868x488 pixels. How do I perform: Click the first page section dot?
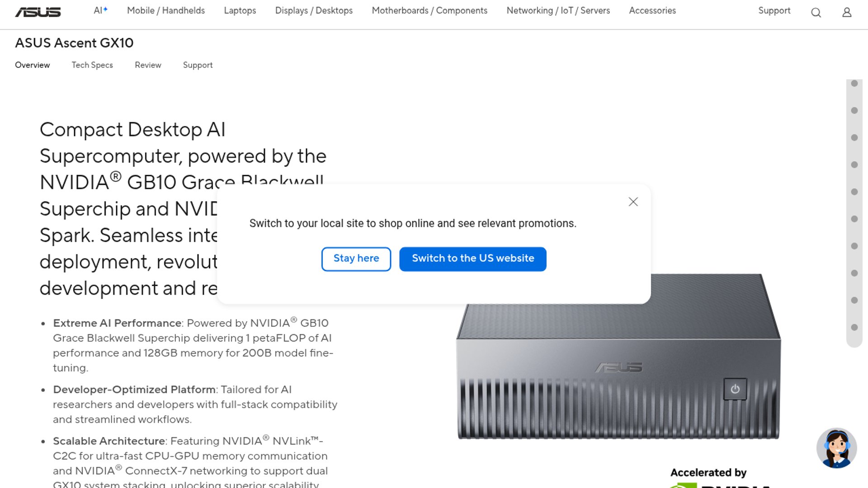coord(854,84)
